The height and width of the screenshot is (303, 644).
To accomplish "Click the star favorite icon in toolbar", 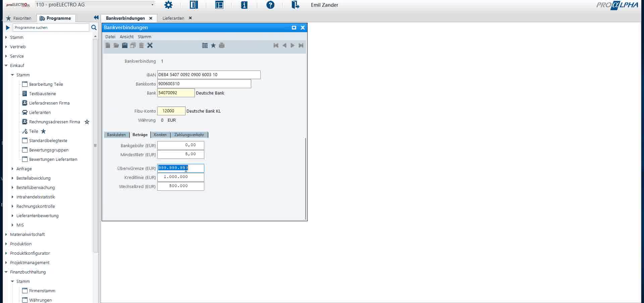I will [213, 45].
